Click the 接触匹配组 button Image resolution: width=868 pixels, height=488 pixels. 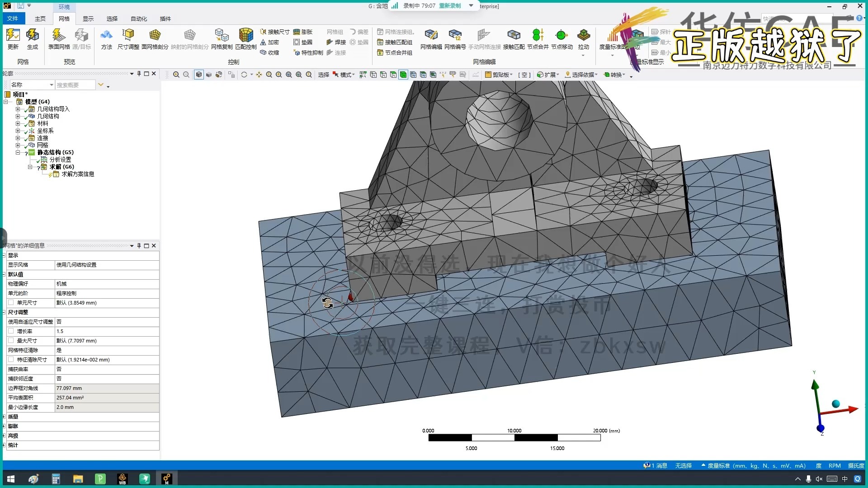click(395, 42)
